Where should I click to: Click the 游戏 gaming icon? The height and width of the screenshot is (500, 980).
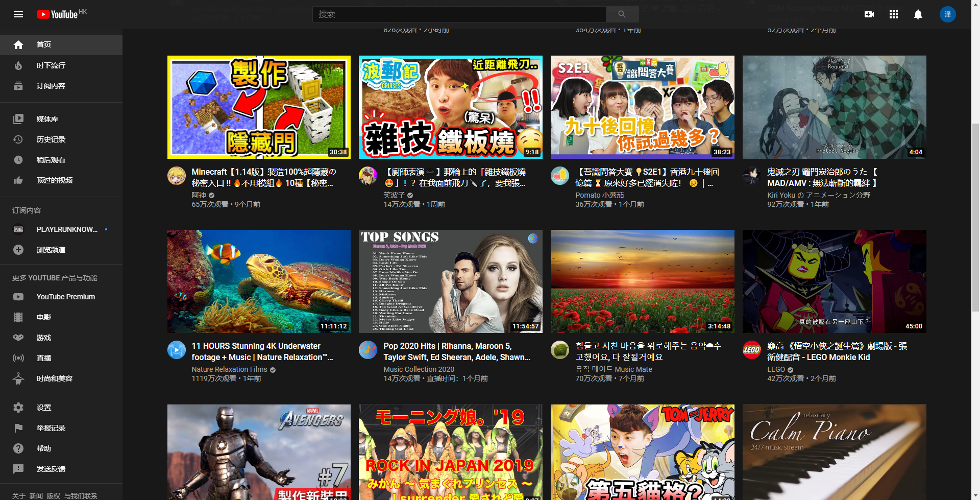click(x=18, y=338)
